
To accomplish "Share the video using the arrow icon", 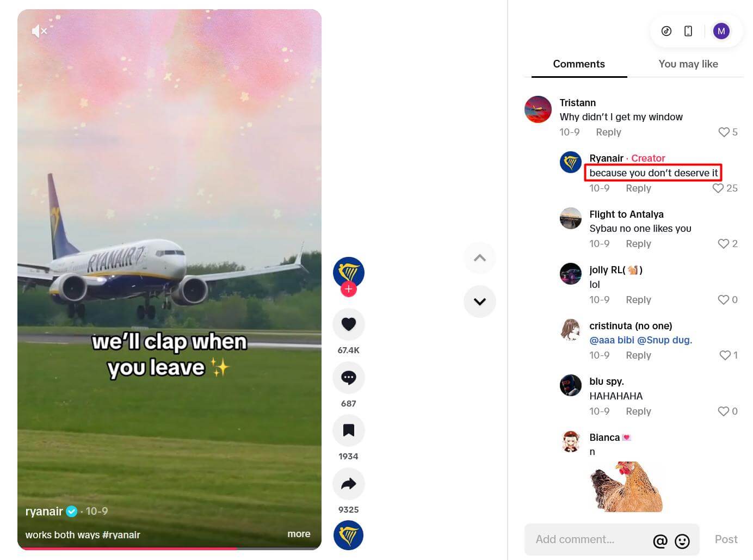I will (349, 483).
